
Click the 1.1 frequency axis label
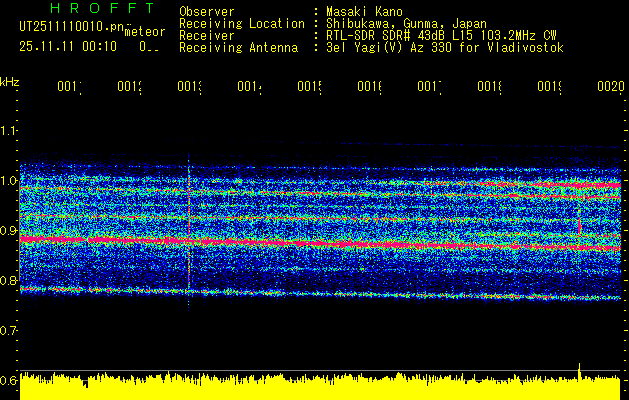(9, 130)
